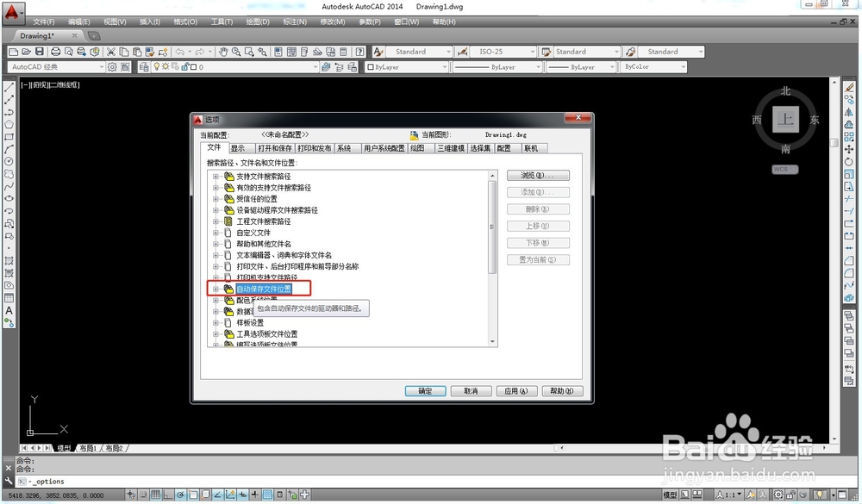Click the Cut scissors icon

(111, 52)
